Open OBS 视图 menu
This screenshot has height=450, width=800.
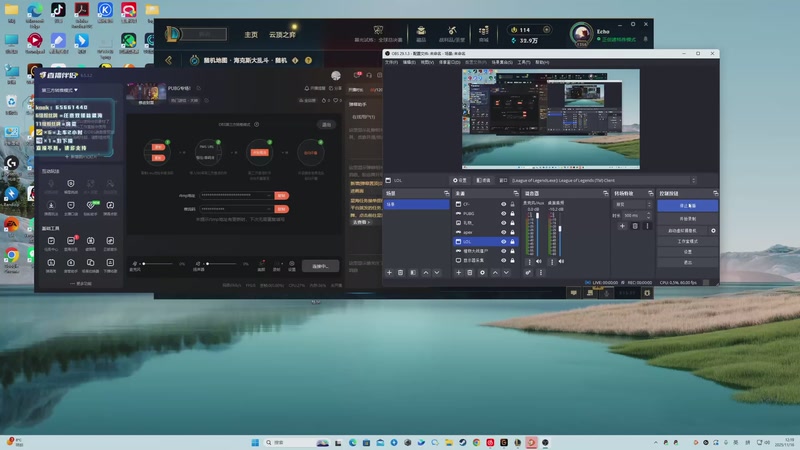tap(427, 62)
